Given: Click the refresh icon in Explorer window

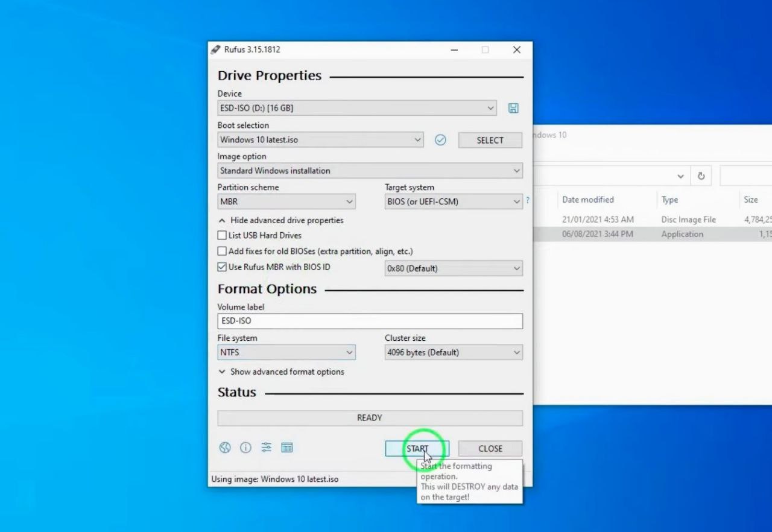Looking at the screenshot, I should coord(701,176).
